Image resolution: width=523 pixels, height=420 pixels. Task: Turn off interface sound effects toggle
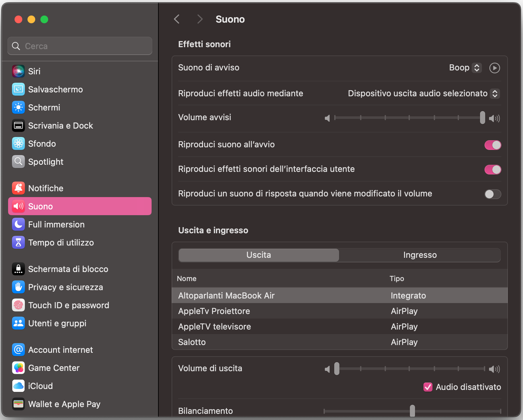(492, 170)
